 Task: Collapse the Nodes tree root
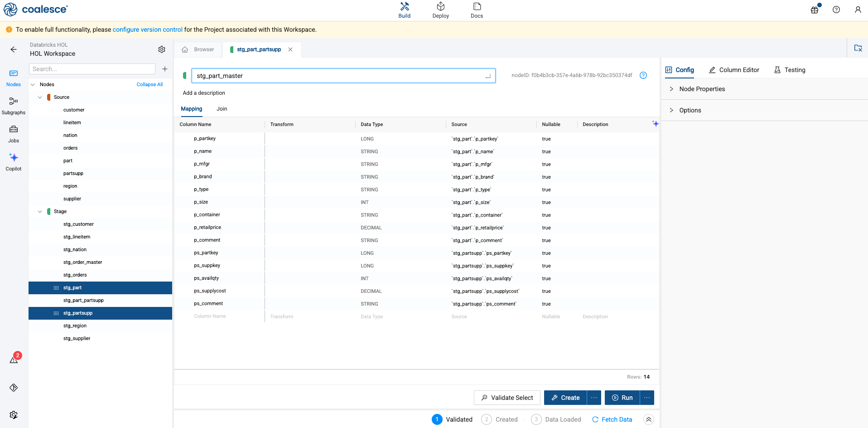33,84
